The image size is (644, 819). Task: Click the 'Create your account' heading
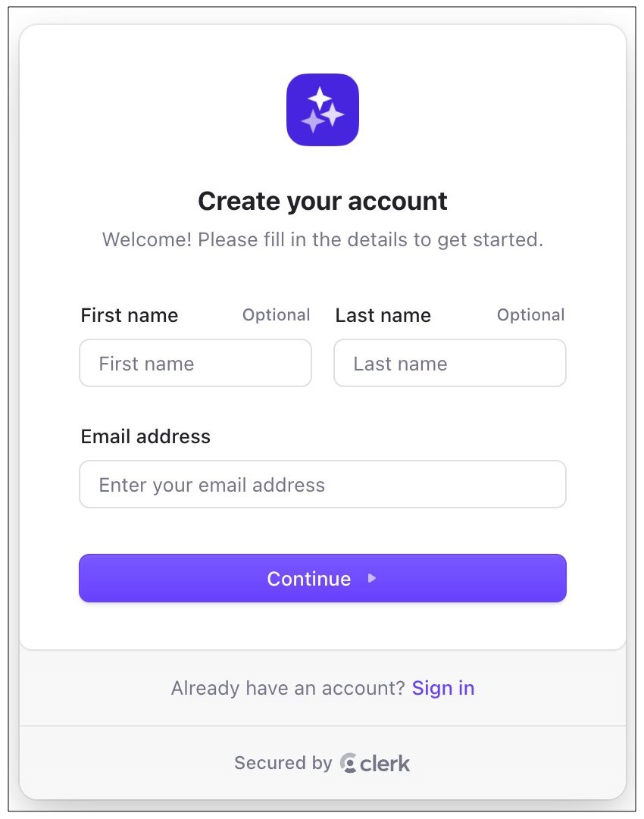coord(322,202)
